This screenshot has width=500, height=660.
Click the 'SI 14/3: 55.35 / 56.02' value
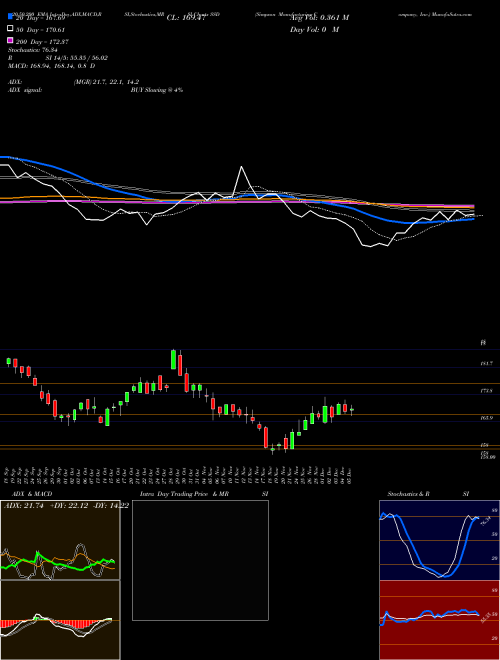[79, 58]
